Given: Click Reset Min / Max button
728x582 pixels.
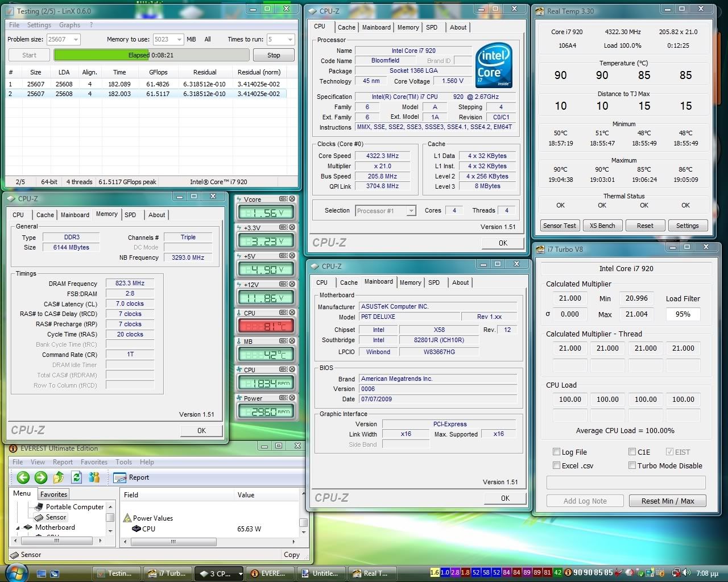Looking at the screenshot, I should (x=668, y=501).
